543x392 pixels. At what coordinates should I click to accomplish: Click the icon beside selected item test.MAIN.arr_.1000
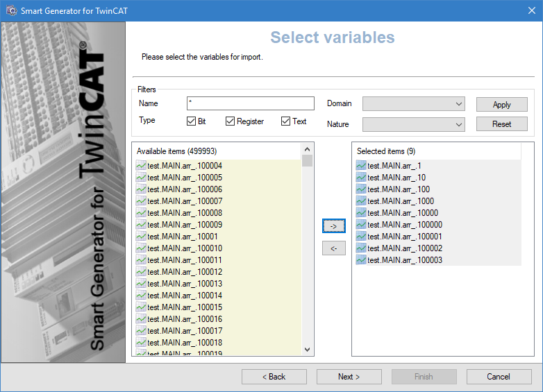(360, 201)
